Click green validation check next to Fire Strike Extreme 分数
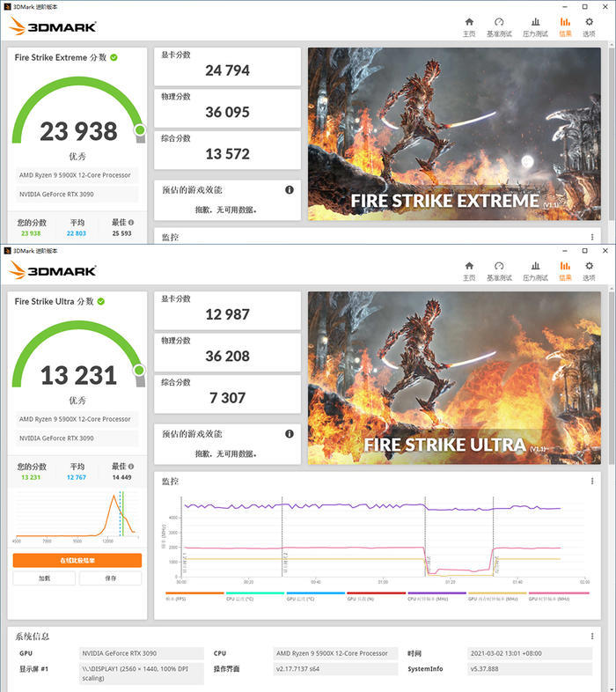The image size is (616, 692). (x=114, y=57)
